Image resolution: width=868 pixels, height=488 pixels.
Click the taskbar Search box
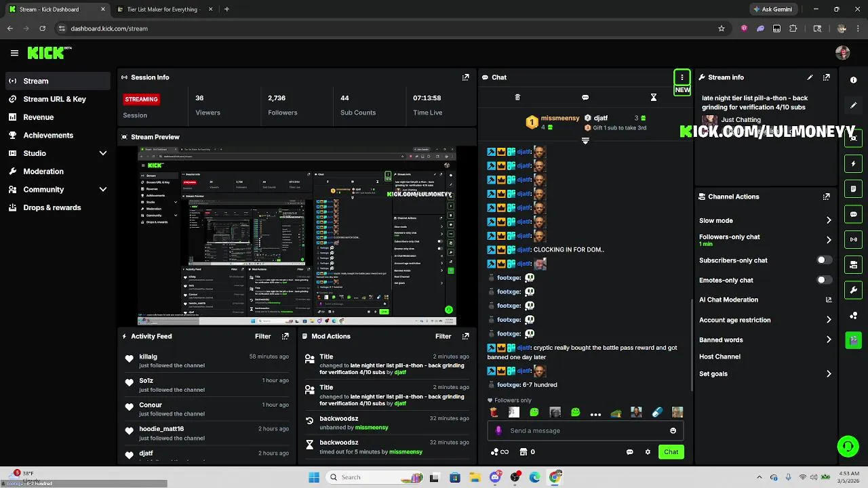coord(373,477)
